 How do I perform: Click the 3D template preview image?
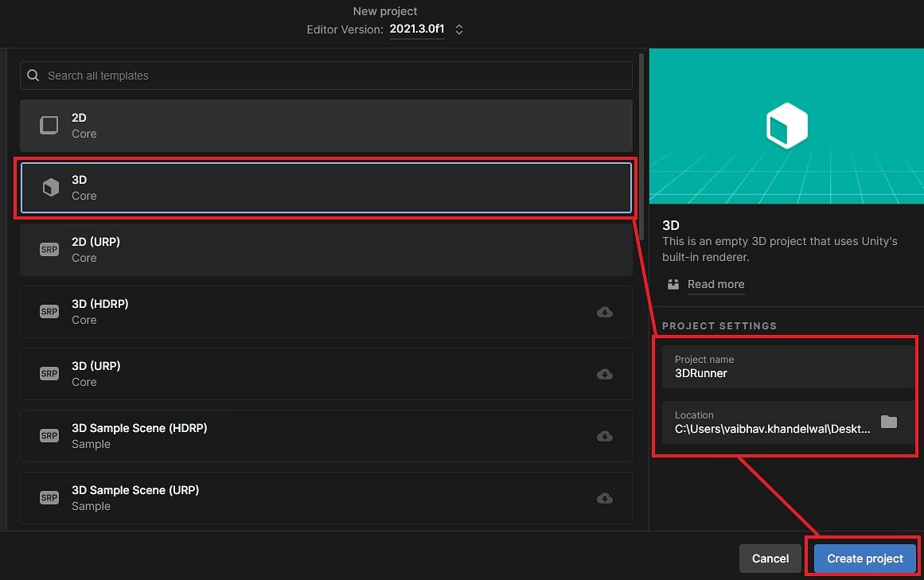tap(786, 126)
